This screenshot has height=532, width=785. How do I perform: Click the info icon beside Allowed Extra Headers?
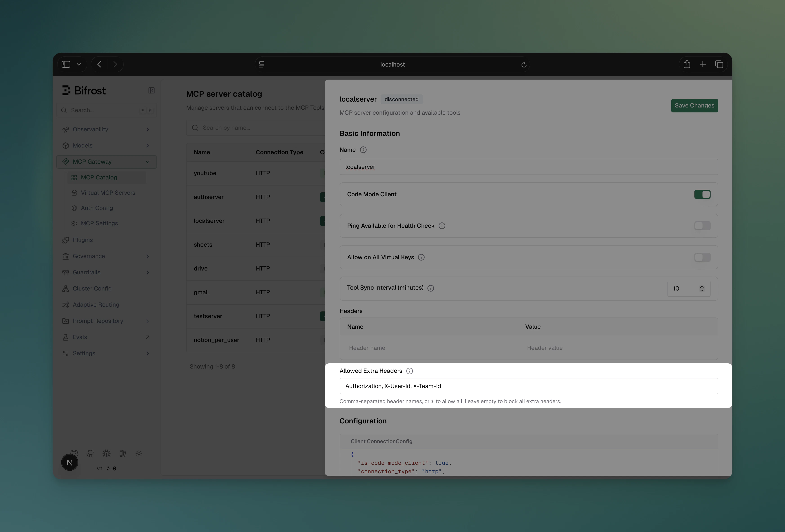(x=409, y=371)
